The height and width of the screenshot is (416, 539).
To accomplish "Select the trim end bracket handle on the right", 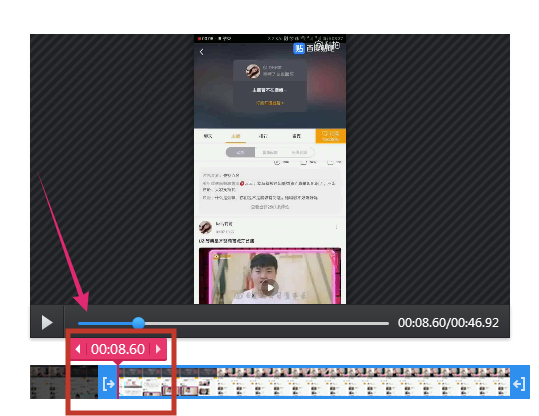I will tap(519, 383).
